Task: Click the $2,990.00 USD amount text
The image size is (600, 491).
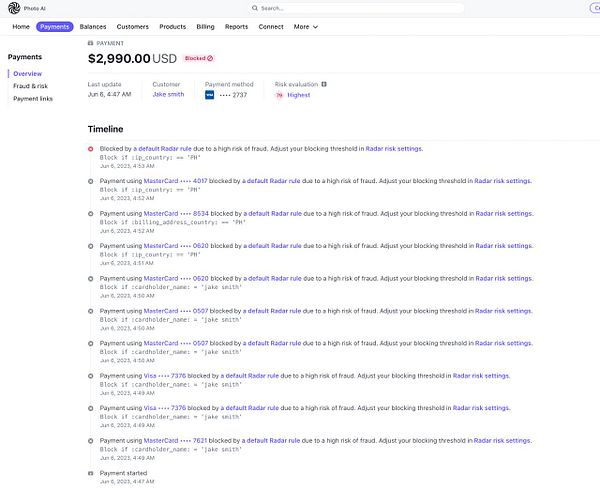Action: [x=132, y=59]
